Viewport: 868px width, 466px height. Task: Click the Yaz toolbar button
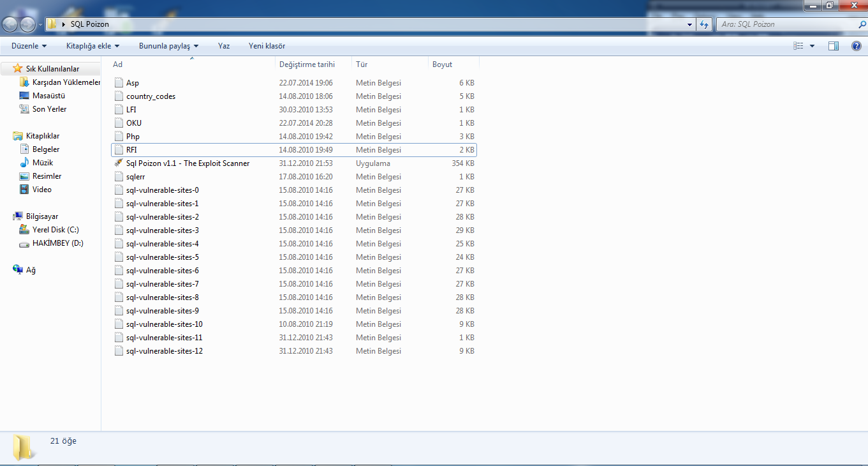224,46
